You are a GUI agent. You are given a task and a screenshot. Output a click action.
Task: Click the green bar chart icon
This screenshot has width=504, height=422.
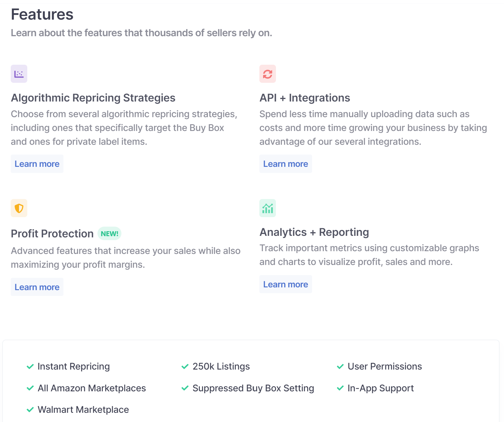point(268,208)
